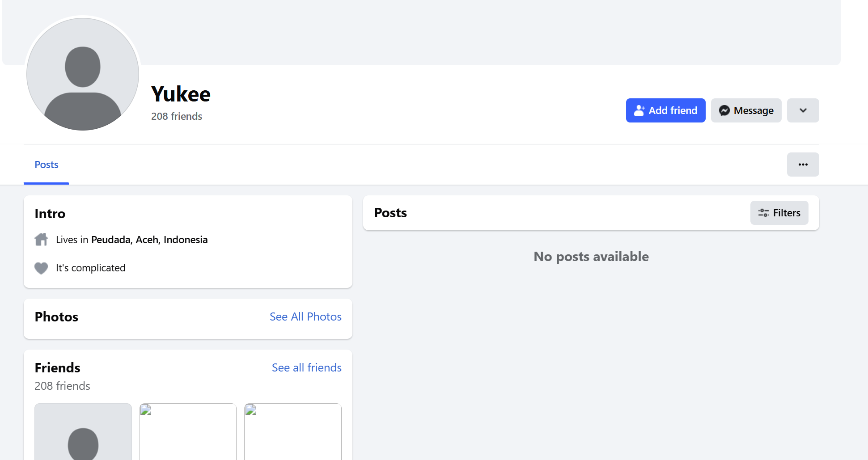Open the three-dots profile options menu
868x460 pixels.
(x=803, y=165)
